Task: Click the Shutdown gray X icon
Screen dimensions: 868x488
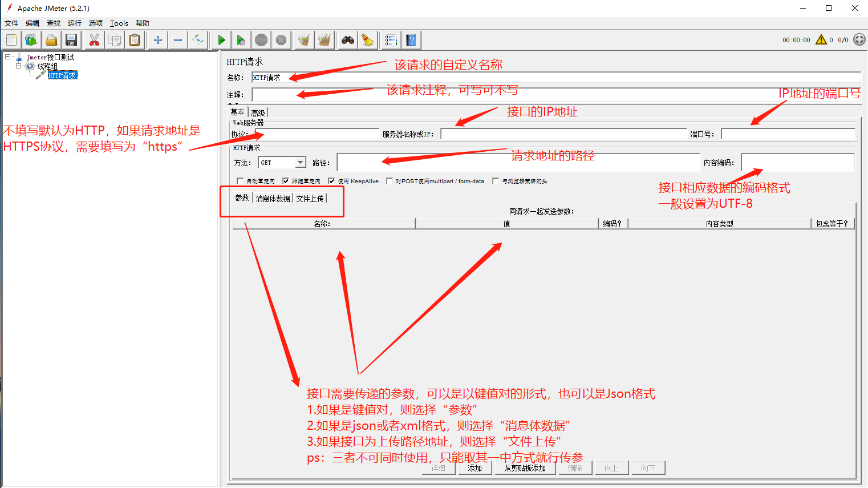Action: tap(281, 40)
